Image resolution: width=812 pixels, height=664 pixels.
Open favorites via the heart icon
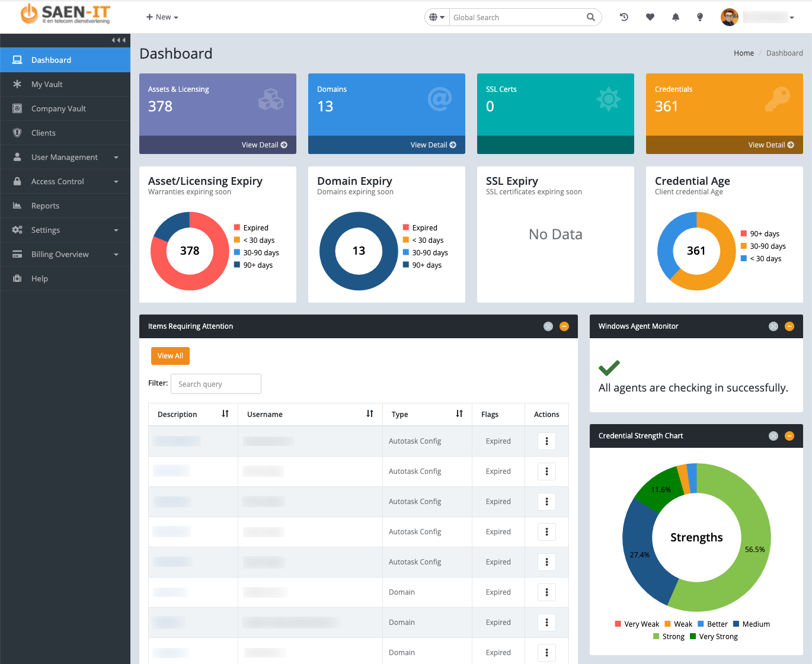pyautogui.click(x=650, y=17)
